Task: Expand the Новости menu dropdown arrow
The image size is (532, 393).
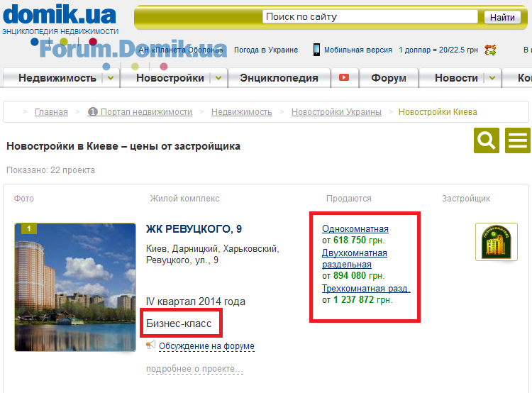Action: pos(492,78)
